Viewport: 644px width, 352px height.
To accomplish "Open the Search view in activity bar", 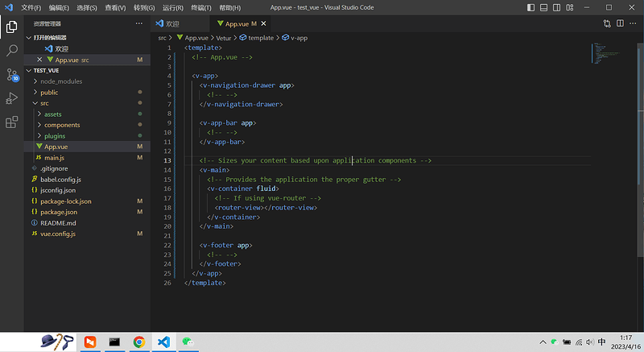I will click(11, 51).
